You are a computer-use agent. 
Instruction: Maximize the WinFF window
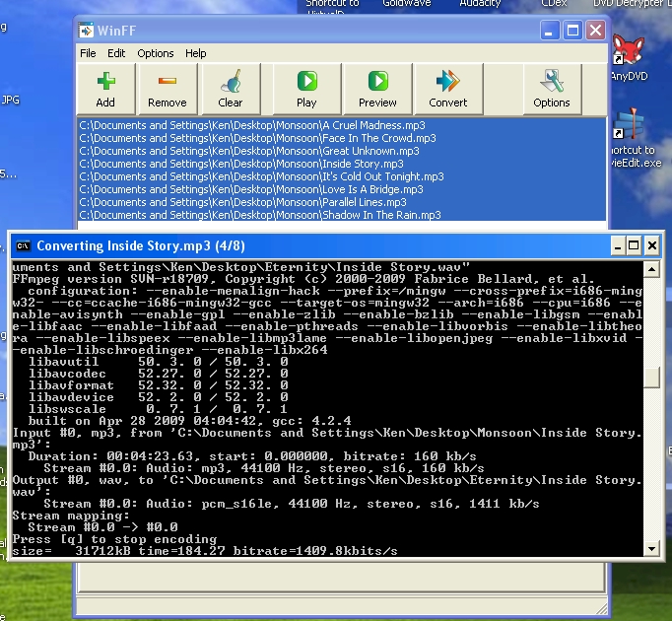(x=572, y=31)
